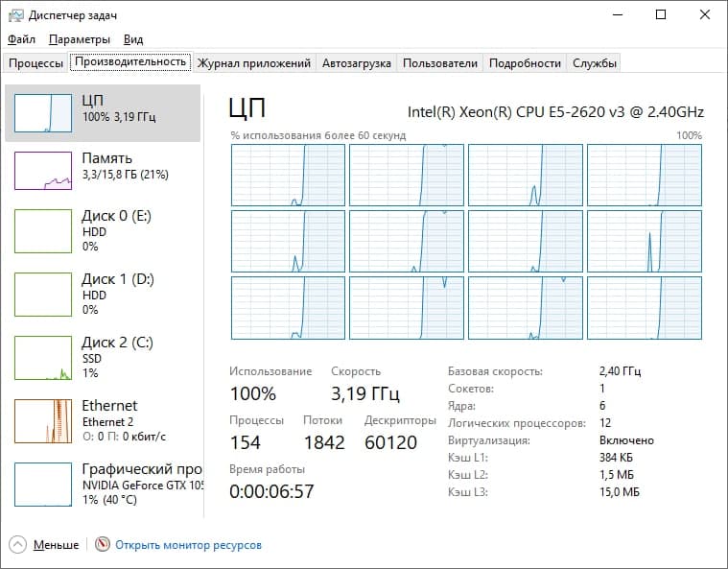The image size is (728, 569).
Task: Select the NVIDIA GeForce GPU graph
Action: 43,483
